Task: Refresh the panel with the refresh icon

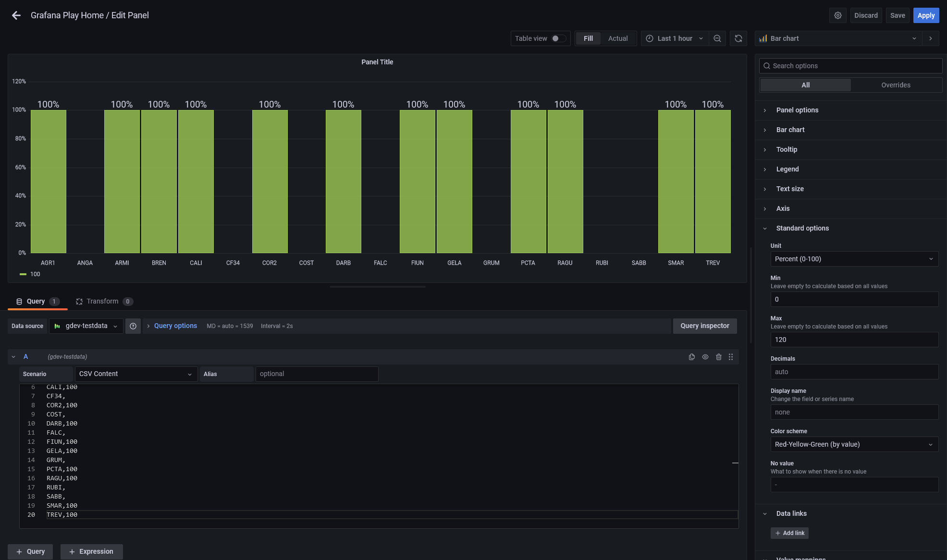Action: pos(738,38)
